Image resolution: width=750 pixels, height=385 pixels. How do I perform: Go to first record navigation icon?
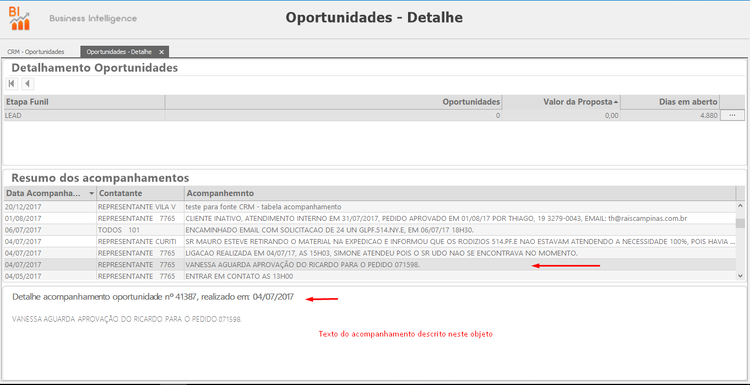tap(11, 84)
